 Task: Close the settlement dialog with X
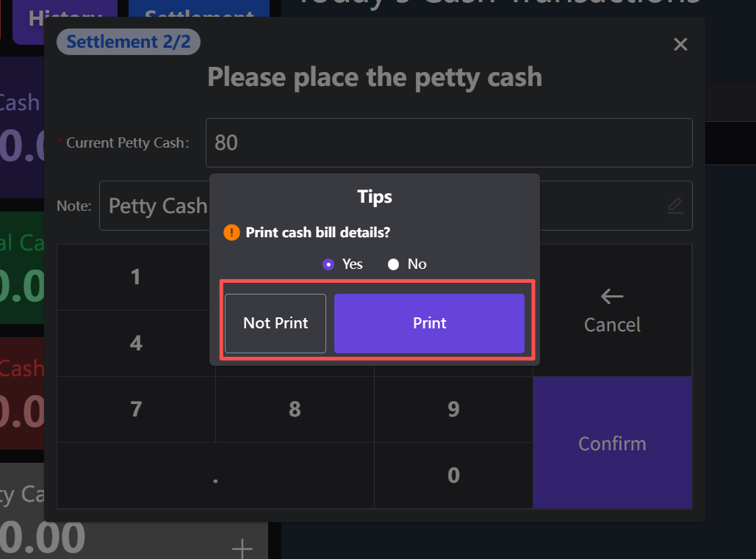coord(680,45)
